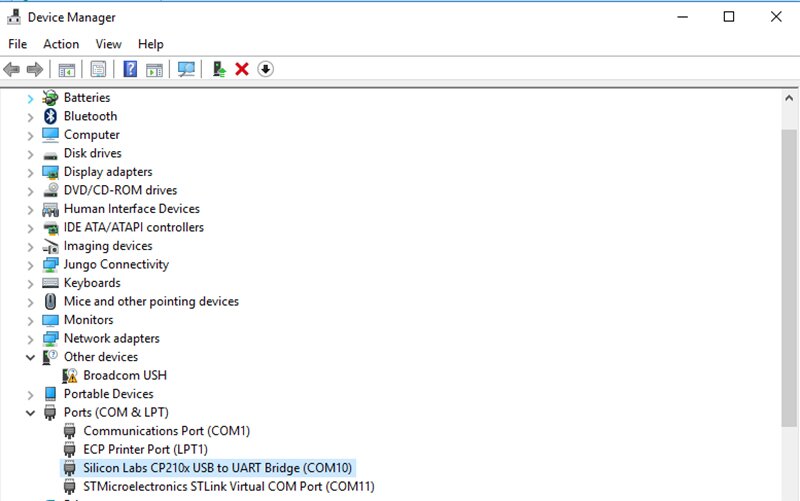
Task: Open the View menu
Action: tap(108, 44)
